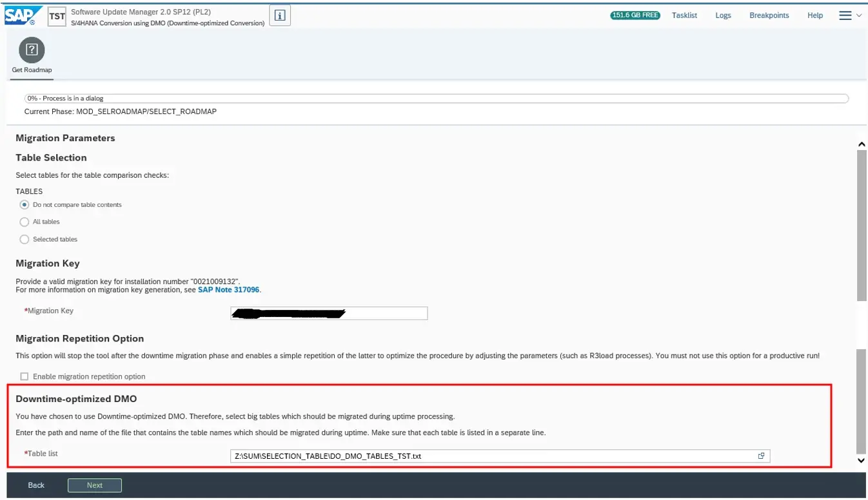Screen dimensions: 868x500
Task: Click the Current Phase MOD_SELROADMAP text
Action: (121, 111)
